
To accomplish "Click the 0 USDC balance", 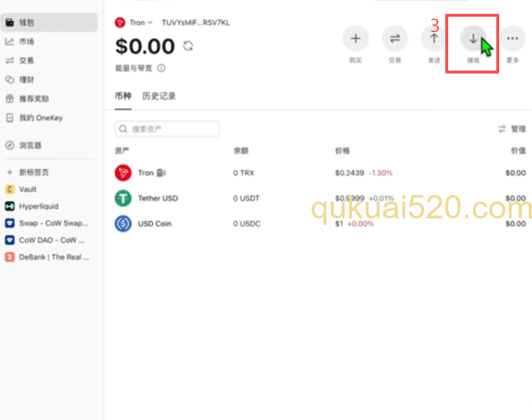I will pyautogui.click(x=246, y=223).
